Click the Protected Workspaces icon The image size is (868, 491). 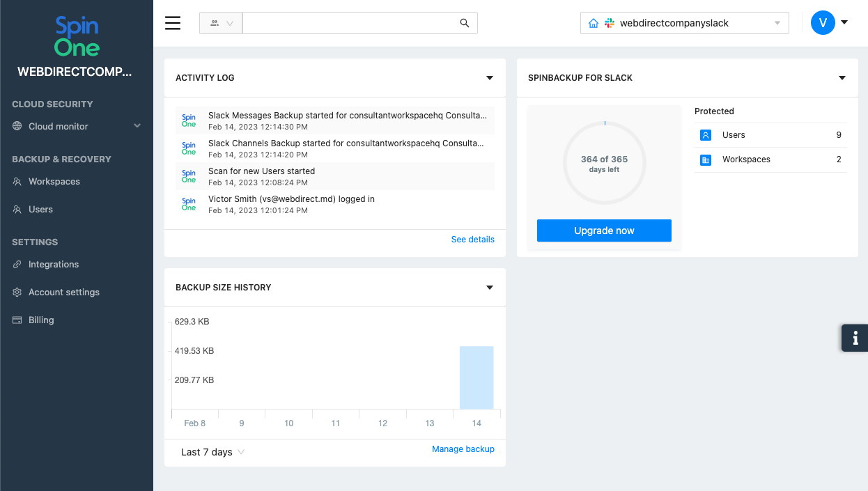[705, 159]
